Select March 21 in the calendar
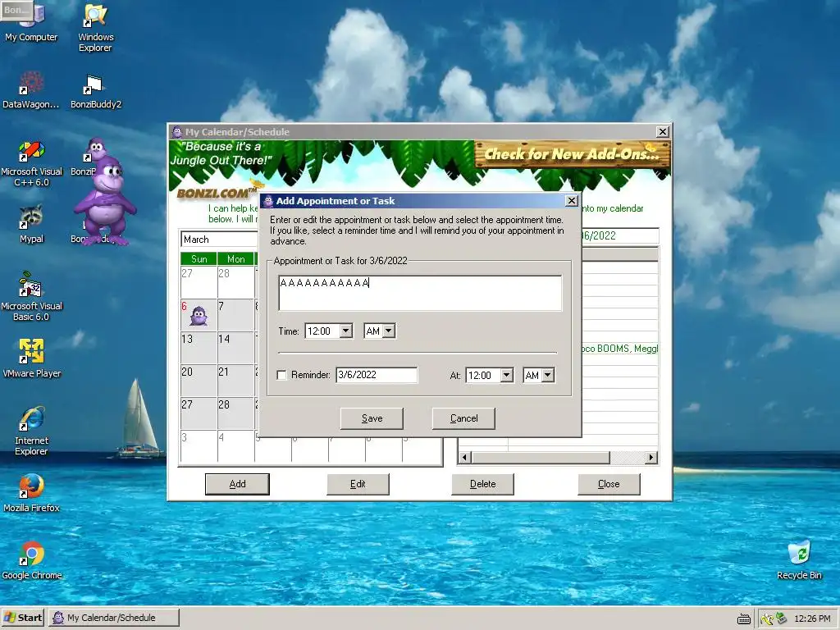The image size is (840, 630). pyautogui.click(x=235, y=380)
